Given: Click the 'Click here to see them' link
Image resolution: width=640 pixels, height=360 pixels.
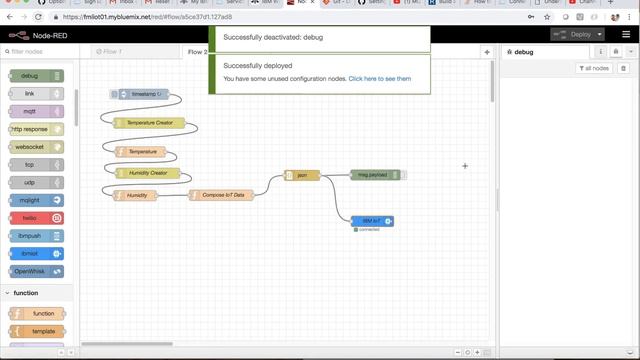Looking at the screenshot, I should click(380, 79).
